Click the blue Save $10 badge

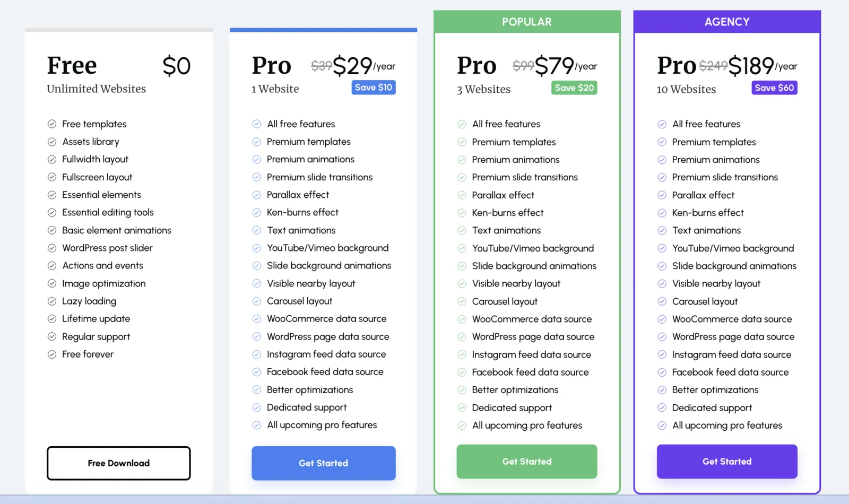pyautogui.click(x=374, y=88)
